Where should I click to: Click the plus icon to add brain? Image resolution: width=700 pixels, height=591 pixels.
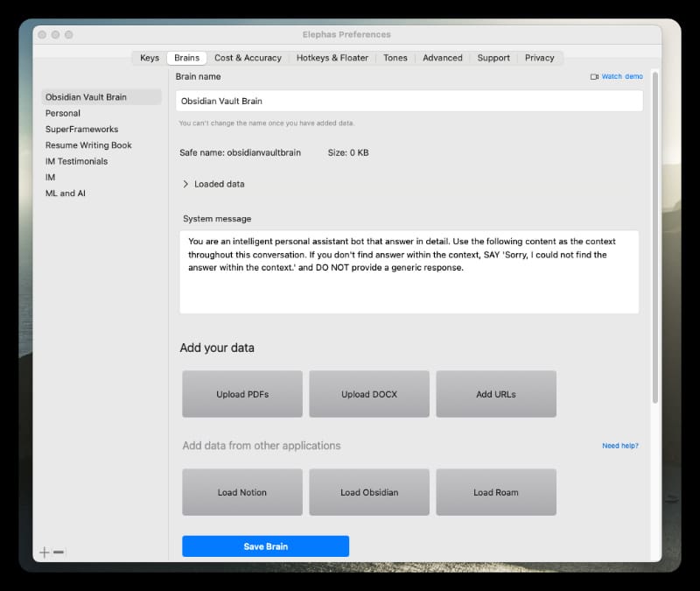click(45, 552)
